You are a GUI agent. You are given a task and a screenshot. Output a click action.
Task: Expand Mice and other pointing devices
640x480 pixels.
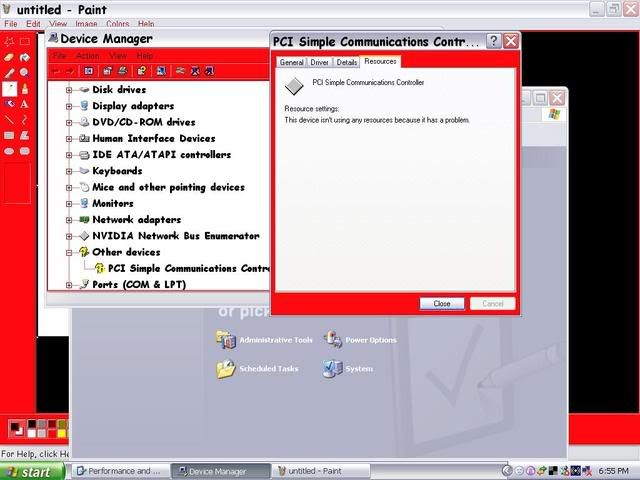[69, 187]
